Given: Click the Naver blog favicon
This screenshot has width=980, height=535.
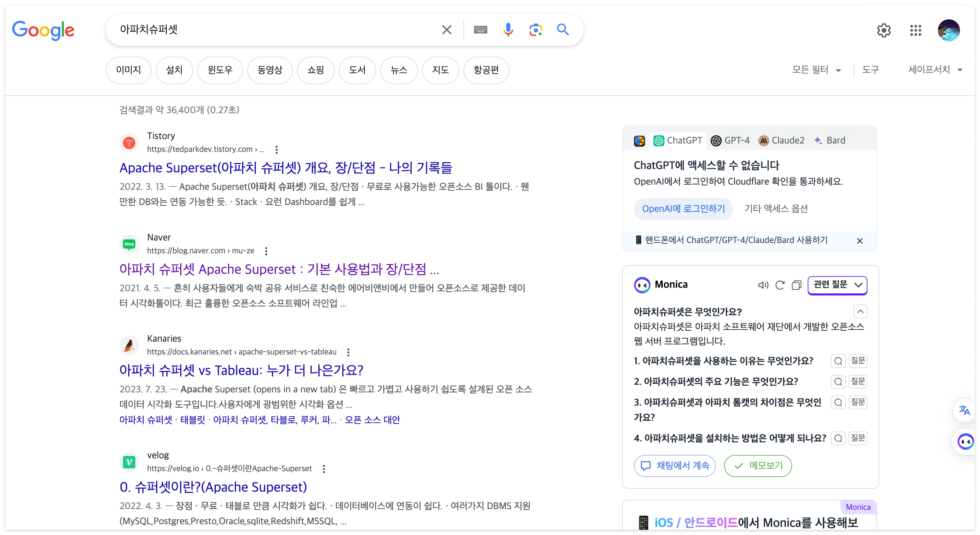Looking at the screenshot, I should [129, 244].
